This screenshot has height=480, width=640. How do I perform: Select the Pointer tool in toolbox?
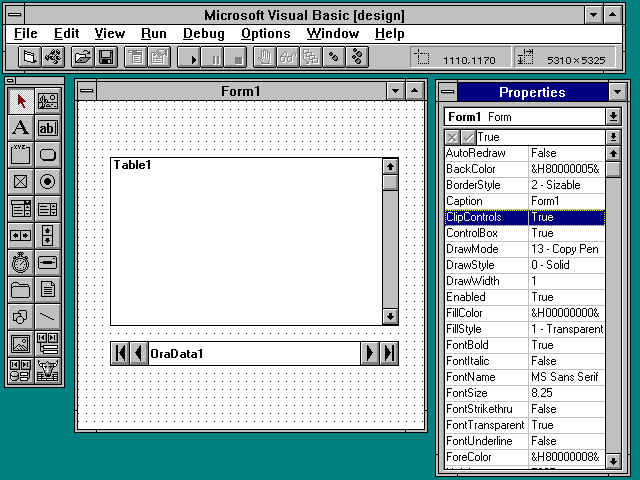(20, 101)
